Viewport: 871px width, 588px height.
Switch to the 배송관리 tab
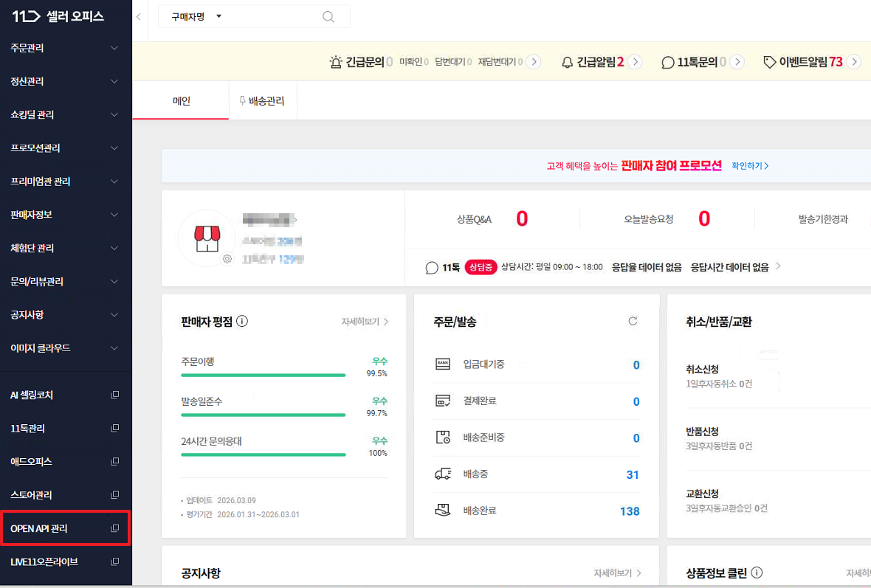click(262, 101)
